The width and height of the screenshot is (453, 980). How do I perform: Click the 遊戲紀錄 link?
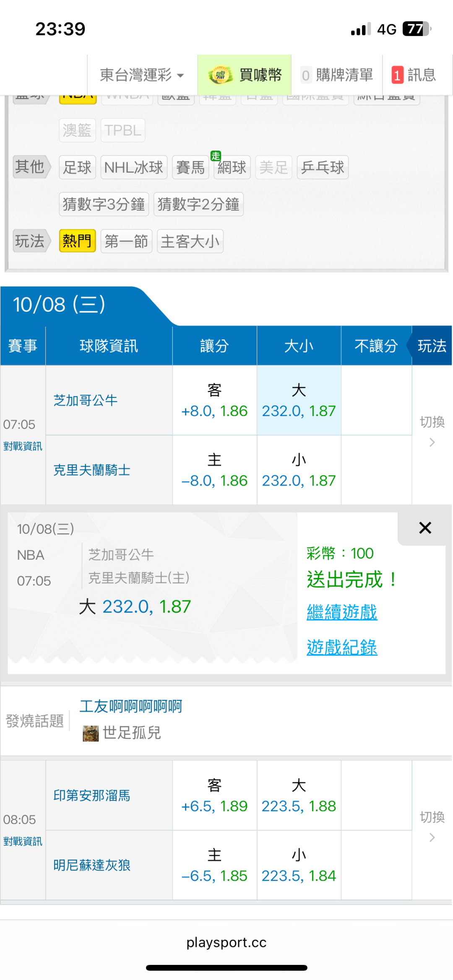pos(342,647)
